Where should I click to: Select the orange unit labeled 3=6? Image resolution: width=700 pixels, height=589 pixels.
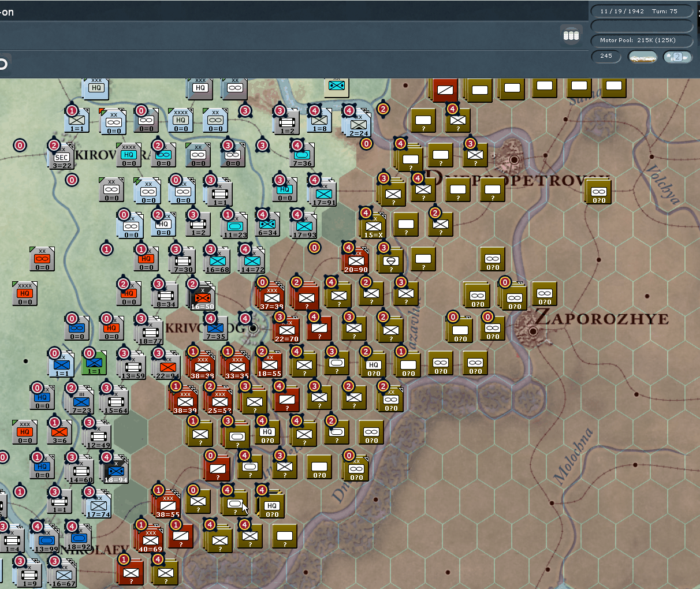(x=59, y=432)
